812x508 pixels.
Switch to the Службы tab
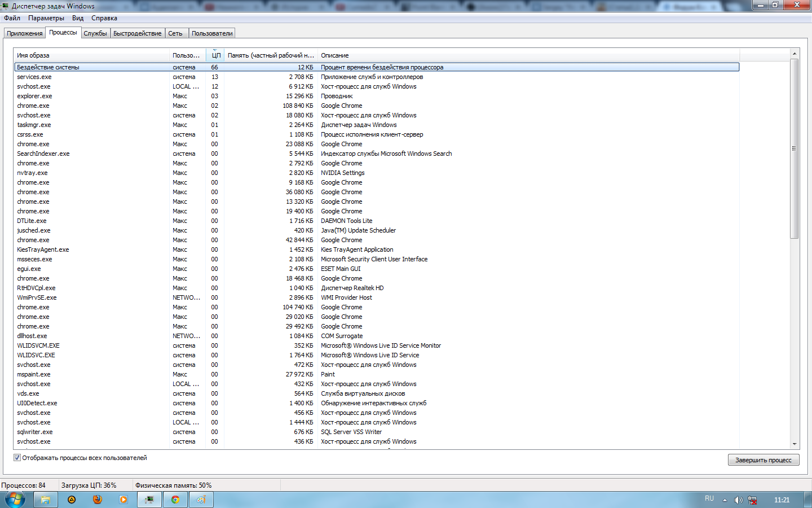(95, 33)
